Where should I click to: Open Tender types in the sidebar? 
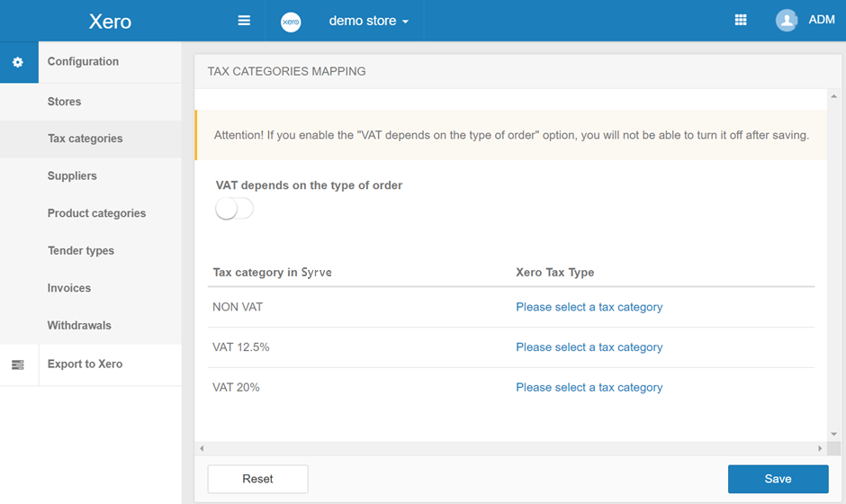(x=81, y=251)
